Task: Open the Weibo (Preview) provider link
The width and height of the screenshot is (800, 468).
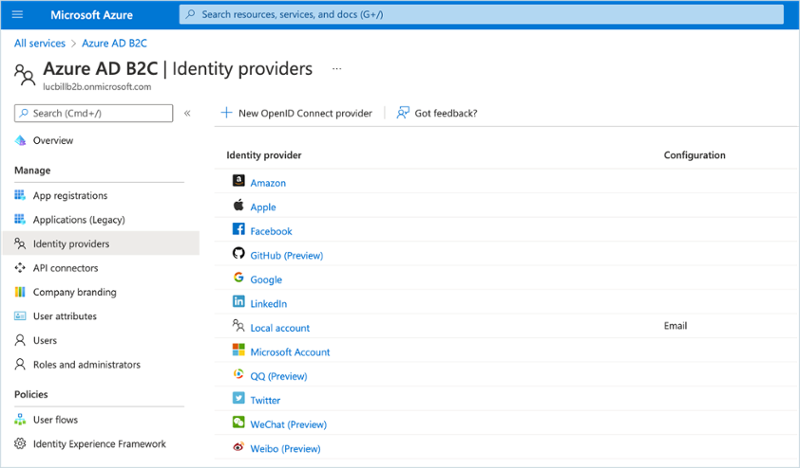Action: coord(286,449)
